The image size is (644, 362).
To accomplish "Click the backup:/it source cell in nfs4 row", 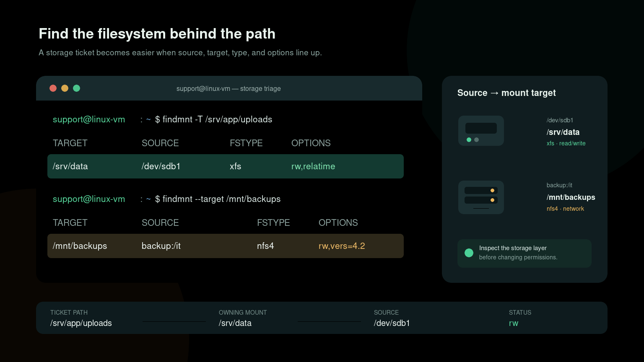I will click(161, 246).
